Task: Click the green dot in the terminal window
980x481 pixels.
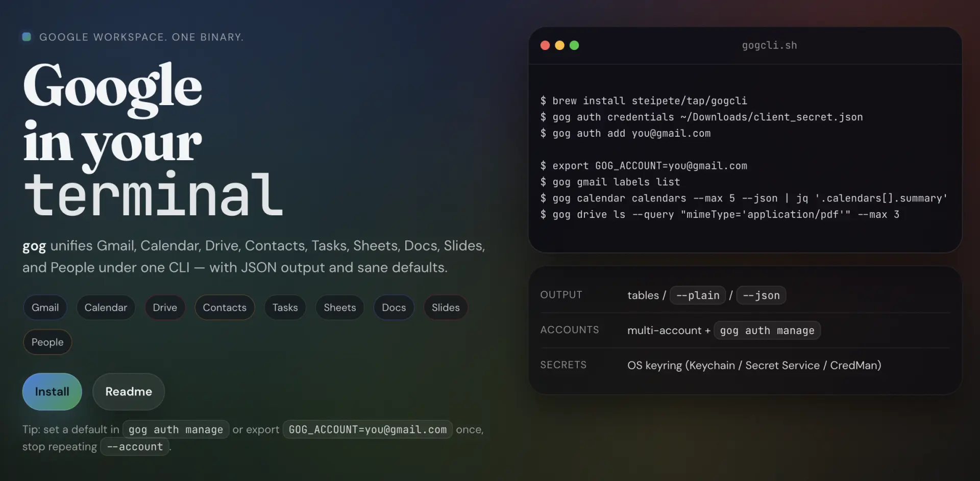Action: (x=574, y=45)
